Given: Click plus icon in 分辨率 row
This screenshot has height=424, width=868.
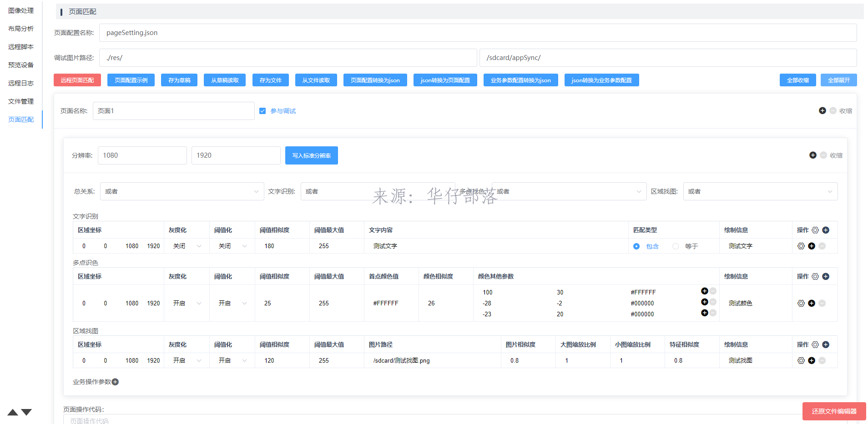Looking at the screenshot, I should coord(812,155).
